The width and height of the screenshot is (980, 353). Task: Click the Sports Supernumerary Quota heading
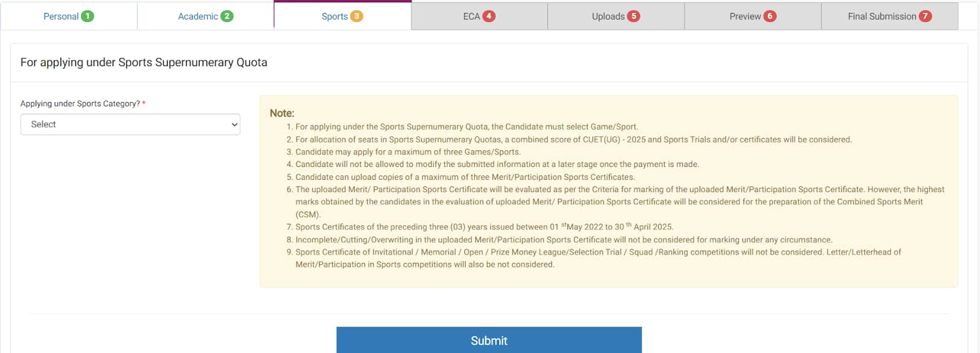tap(144, 62)
